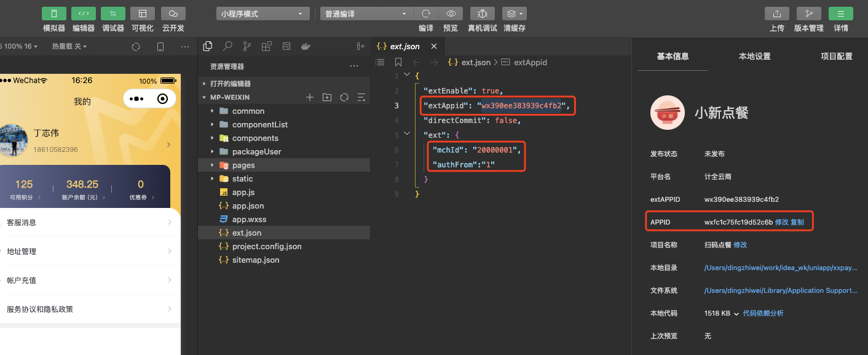Open the Extensions blocks icon
868x355 pixels.
(x=267, y=46)
